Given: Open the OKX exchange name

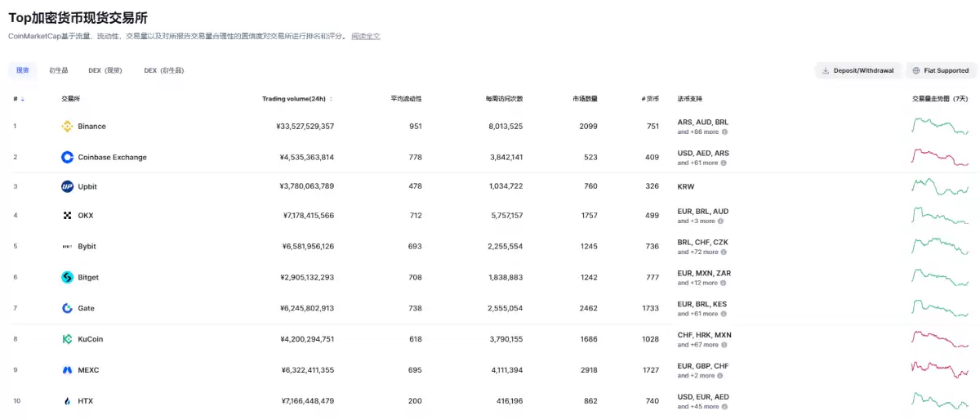Looking at the screenshot, I should coord(86,216).
